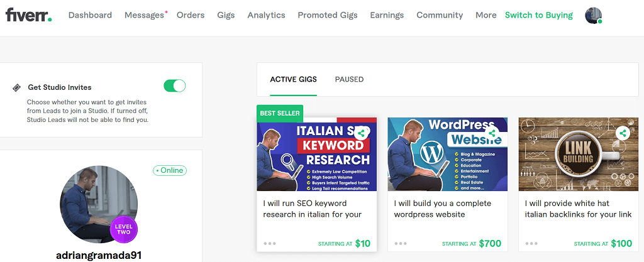
Task: Click the $10 starting price
Action: (363, 244)
